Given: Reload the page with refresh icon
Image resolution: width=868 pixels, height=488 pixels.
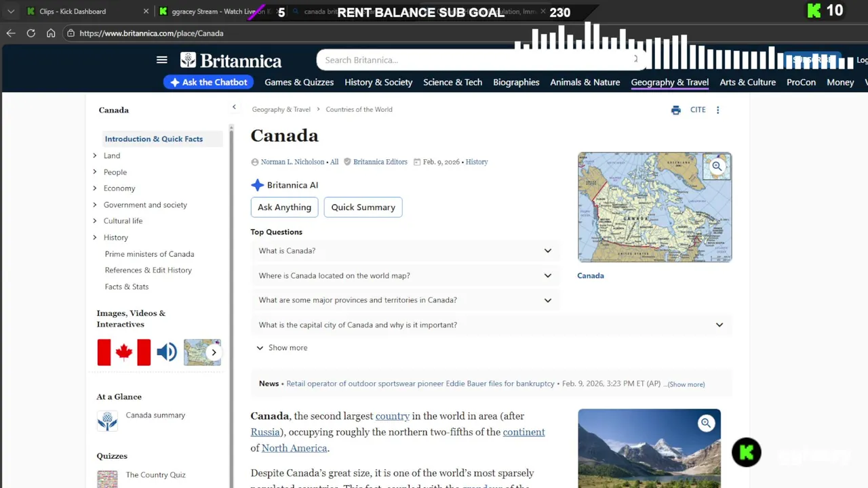Looking at the screenshot, I should click(x=31, y=33).
